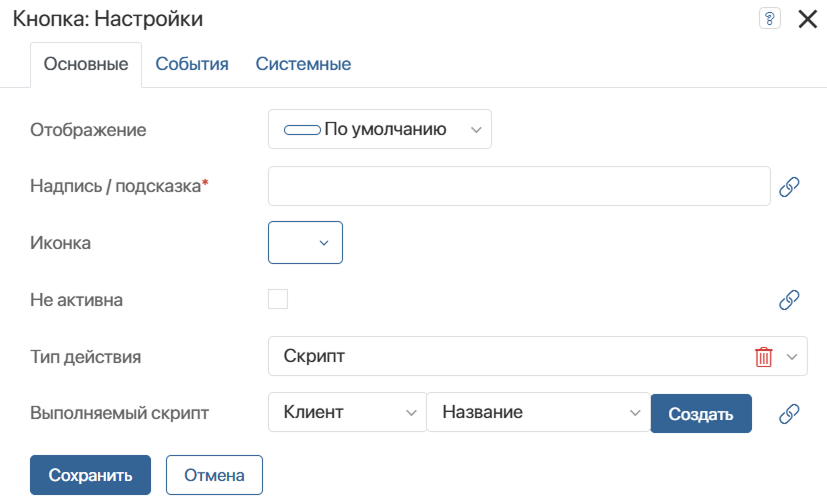Open the Системные tab

(x=303, y=64)
